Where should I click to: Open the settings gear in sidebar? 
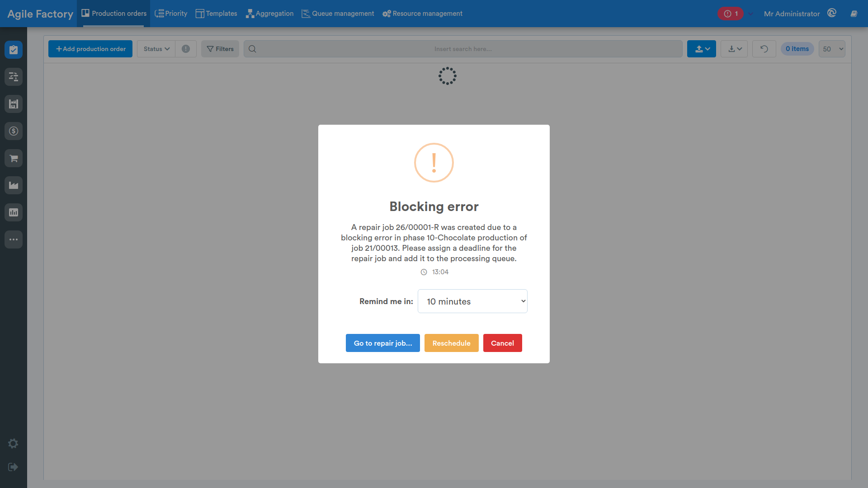click(13, 444)
